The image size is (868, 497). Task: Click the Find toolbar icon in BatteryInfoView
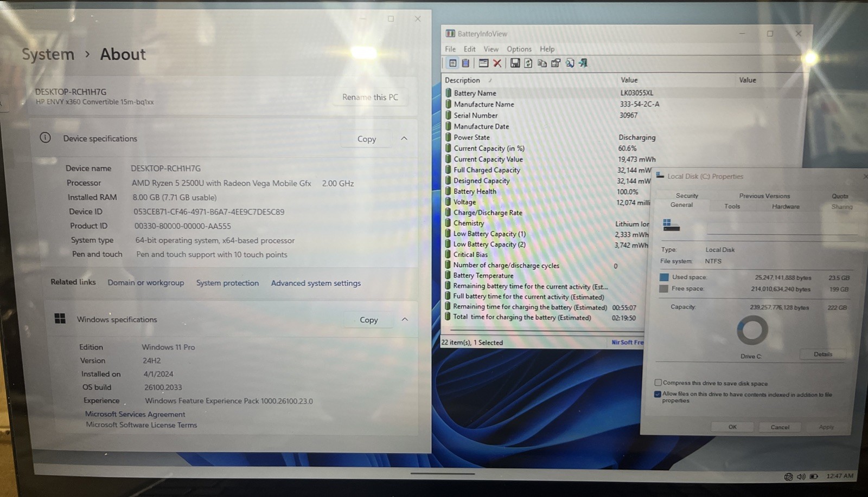coord(570,63)
